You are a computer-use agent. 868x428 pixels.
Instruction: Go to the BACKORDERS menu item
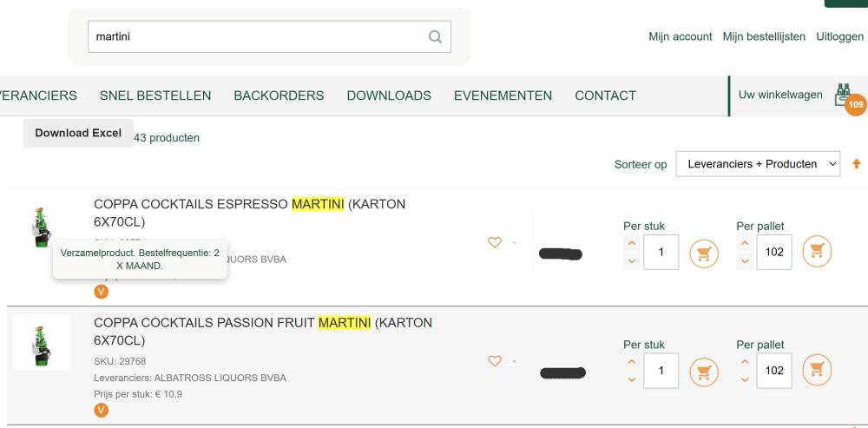tap(279, 95)
